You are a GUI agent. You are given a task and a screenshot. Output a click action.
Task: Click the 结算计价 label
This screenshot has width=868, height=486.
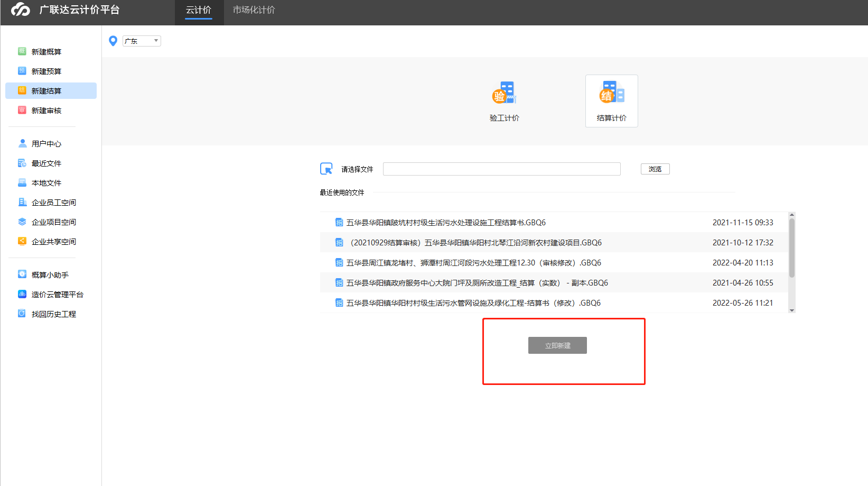coord(612,118)
